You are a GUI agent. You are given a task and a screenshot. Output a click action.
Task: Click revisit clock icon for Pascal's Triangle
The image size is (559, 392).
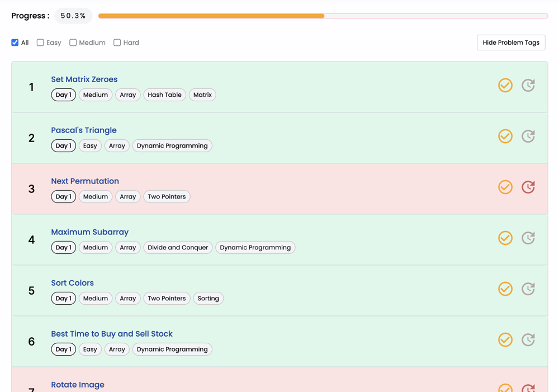(528, 136)
